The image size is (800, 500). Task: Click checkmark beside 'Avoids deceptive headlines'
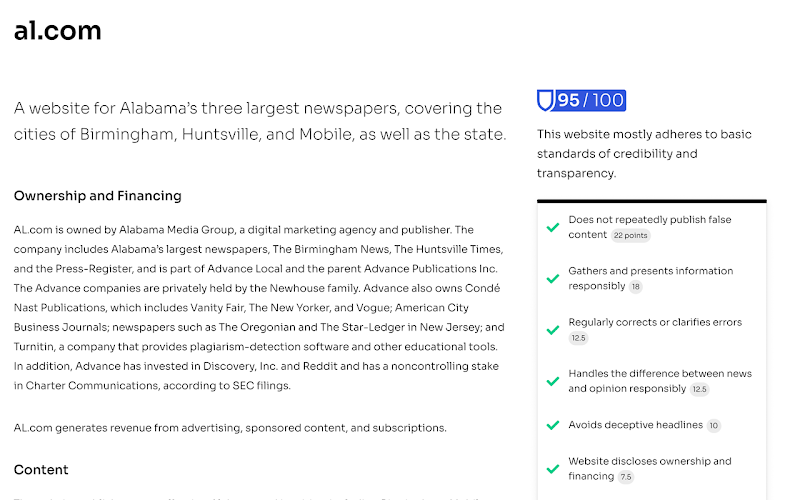[x=553, y=425]
